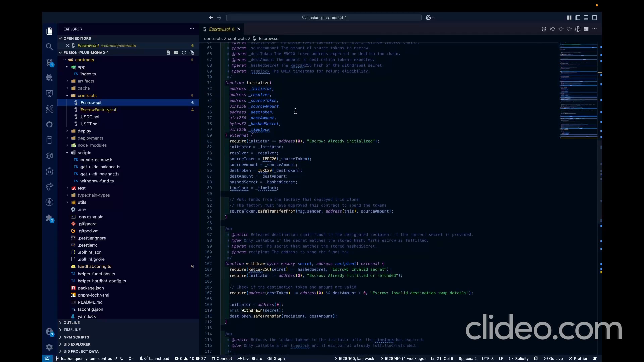
Task: Open EscrowFactory.sol from file tree
Action: pyautogui.click(x=98, y=110)
